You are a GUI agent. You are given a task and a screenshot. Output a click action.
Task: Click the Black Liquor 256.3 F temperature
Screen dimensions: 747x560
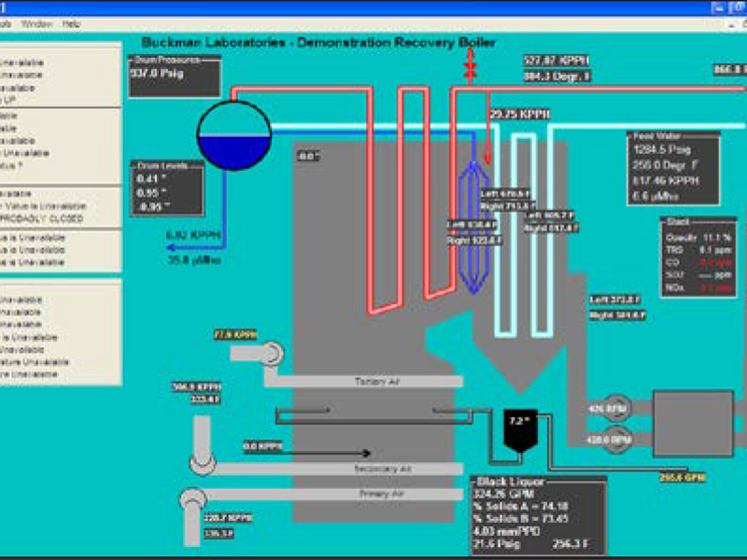click(x=571, y=544)
